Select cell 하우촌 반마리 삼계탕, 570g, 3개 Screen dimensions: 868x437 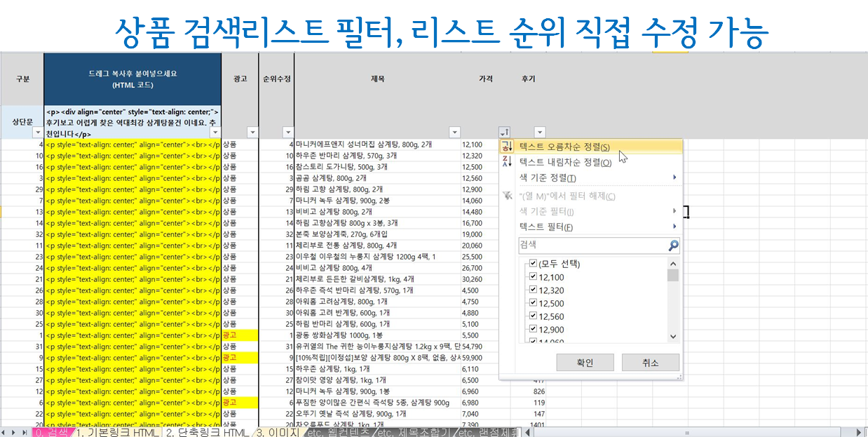377,155
